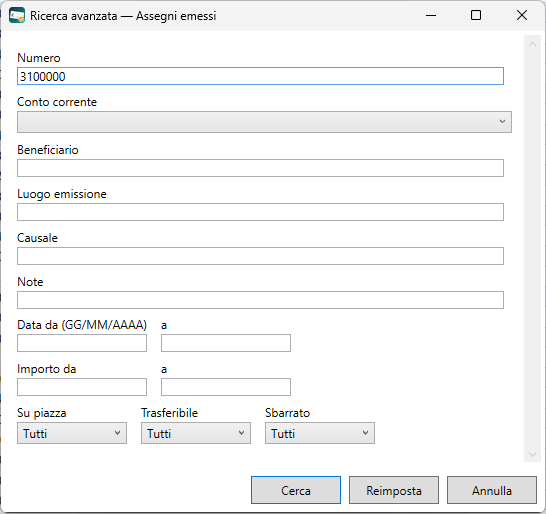This screenshot has height=514, width=546.
Task: Select the Causale text box
Action: click(x=260, y=256)
